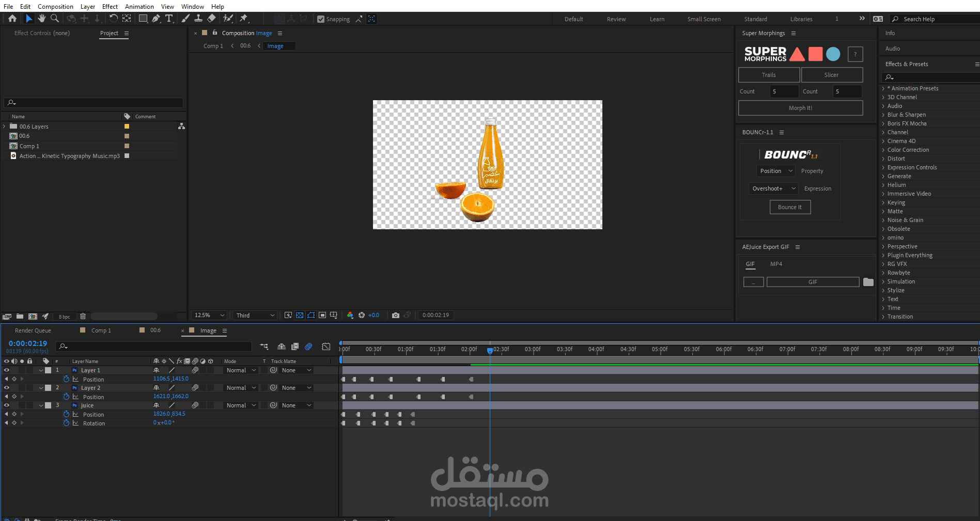
Task: Hide Layer 2 using its eye icon
Action: 7,388
